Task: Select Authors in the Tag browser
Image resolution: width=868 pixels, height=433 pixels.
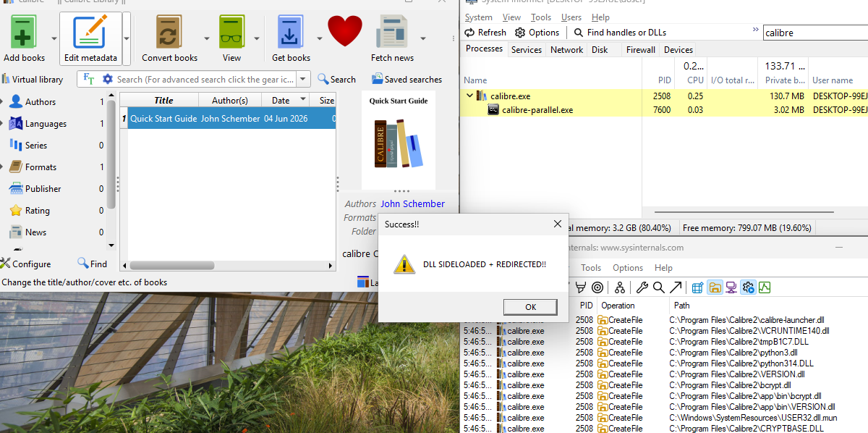Action: pos(41,101)
